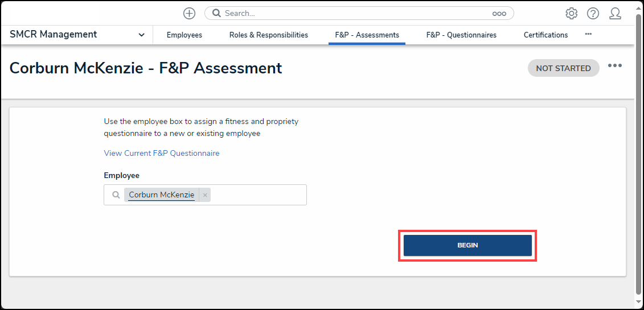
Task: Open the View Current F&P Questionnaire link
Action: pos(161,153)
